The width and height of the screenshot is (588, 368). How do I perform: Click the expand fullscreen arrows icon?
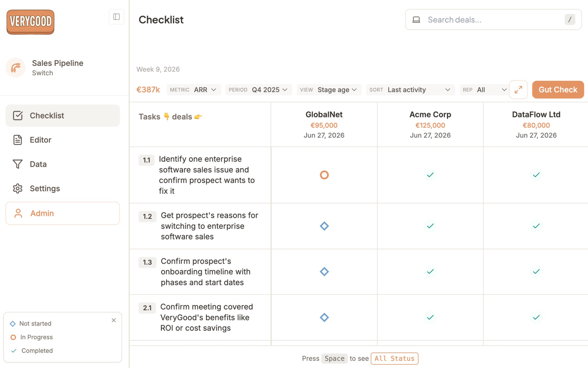[518, 90]
